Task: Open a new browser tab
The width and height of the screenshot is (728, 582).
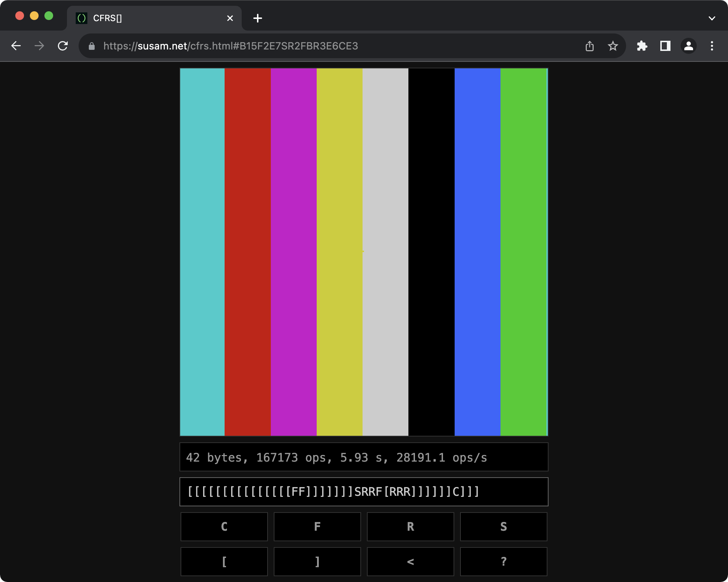Action: tap(258, 18)
